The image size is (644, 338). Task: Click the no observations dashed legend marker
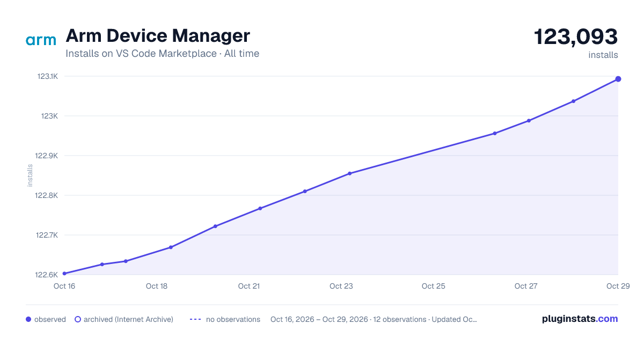point(195,319)
